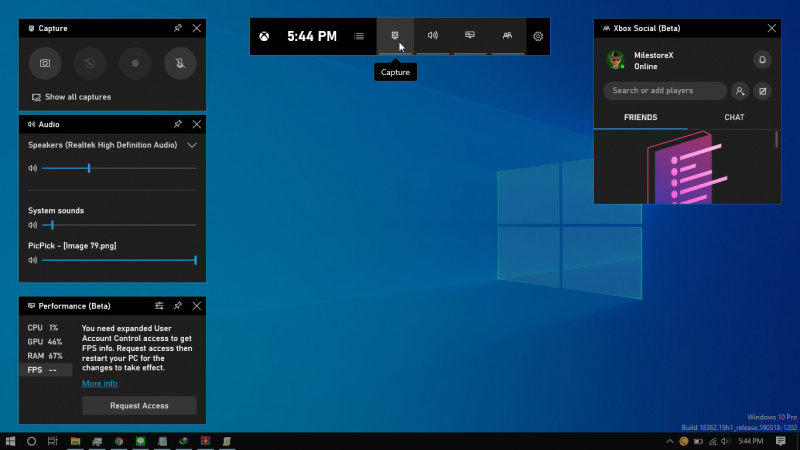Open Show all captures
The image size is (800, 450).
point(71,97)
